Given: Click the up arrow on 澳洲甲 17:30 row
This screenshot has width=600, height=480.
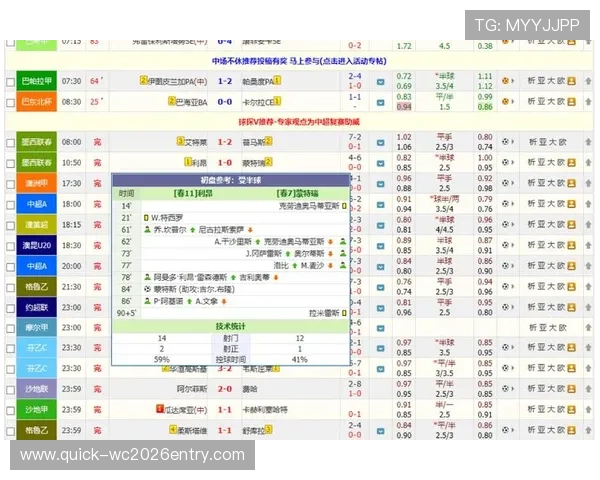Looking at the screenshot, I should 588,183.
